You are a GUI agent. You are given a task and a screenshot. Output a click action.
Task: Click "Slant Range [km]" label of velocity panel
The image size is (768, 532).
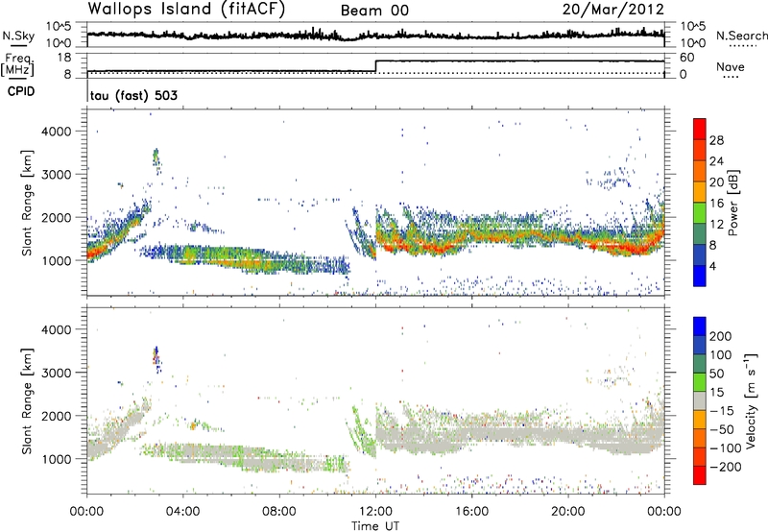coord(28,401)
